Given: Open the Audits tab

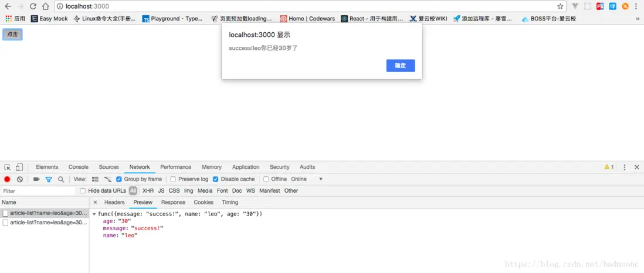Looking at the screenshot, I should coord(307,167).
